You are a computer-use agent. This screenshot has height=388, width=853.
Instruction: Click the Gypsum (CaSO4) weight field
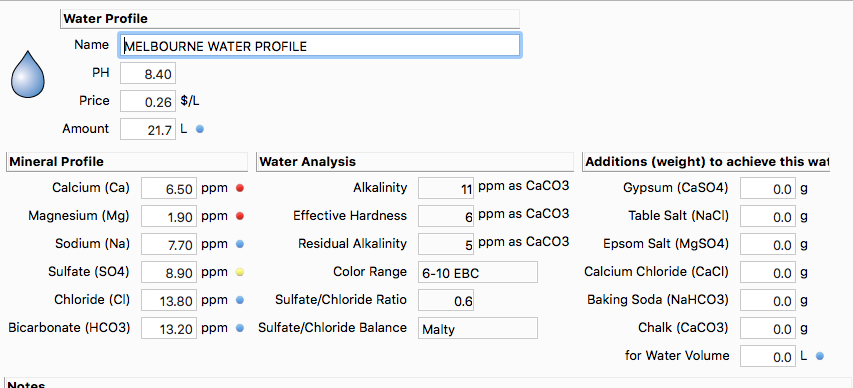768,188
